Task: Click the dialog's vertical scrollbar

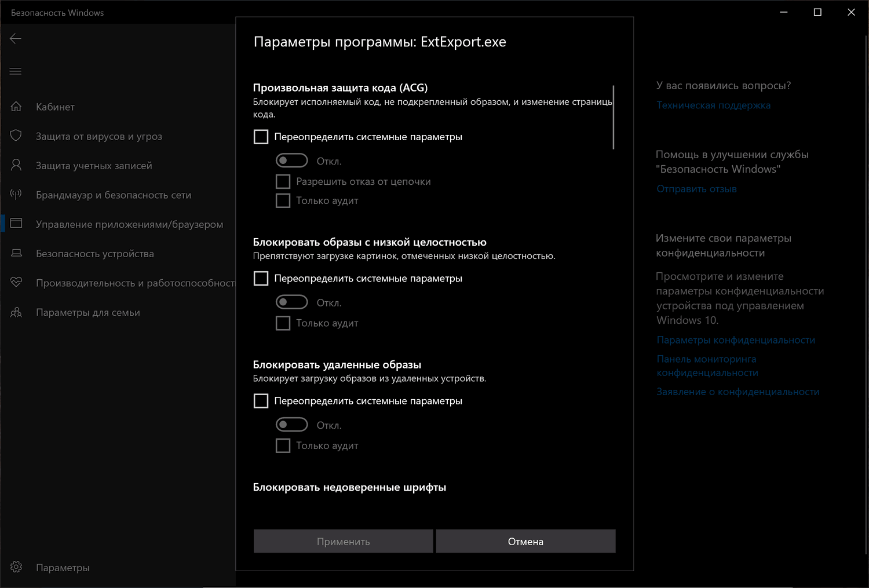Action: pos(613,118)
